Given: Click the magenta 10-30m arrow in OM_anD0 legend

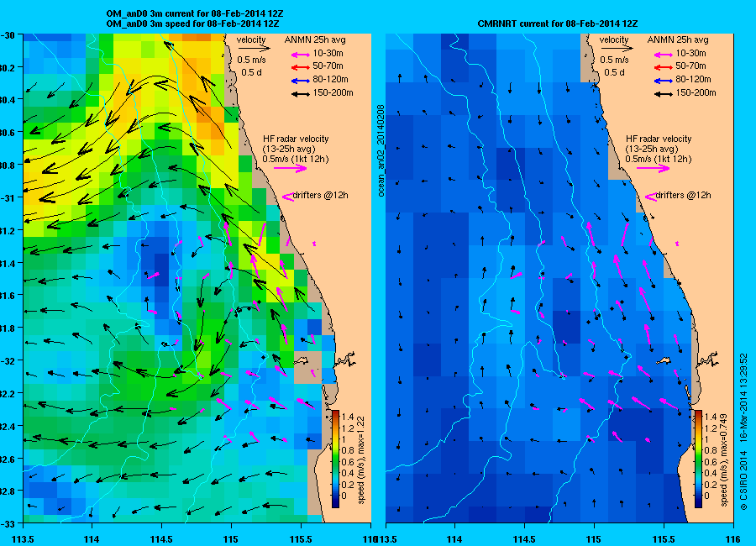Looking at the screenshot, I should click(x=301, y=54).
